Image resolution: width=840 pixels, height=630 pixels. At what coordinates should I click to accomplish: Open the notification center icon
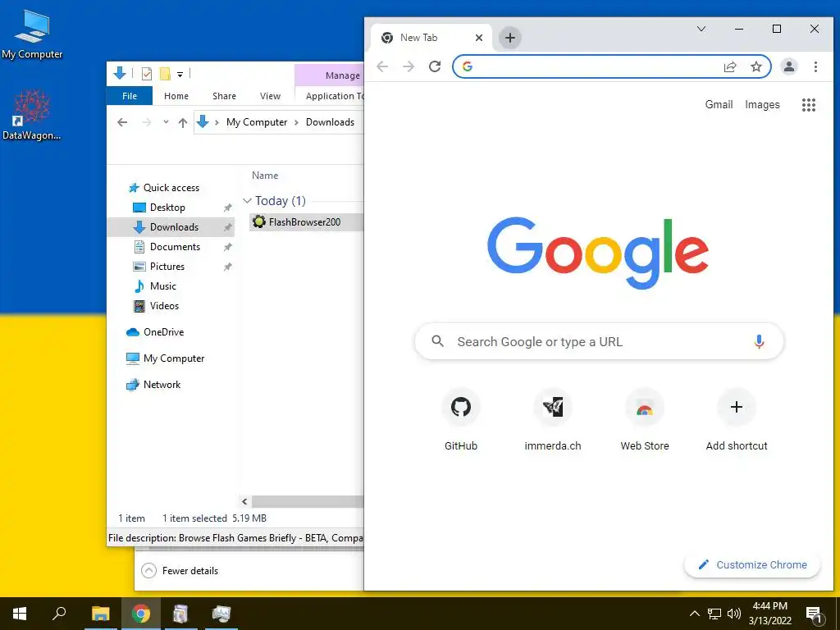814,614
